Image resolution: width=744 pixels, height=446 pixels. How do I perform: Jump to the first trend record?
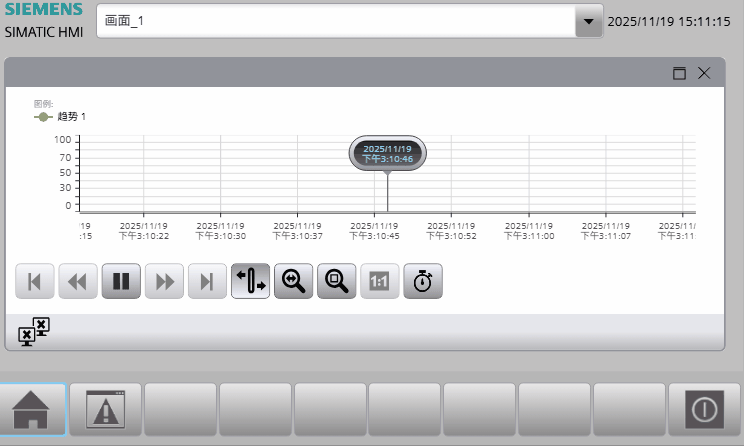(35, 282)
